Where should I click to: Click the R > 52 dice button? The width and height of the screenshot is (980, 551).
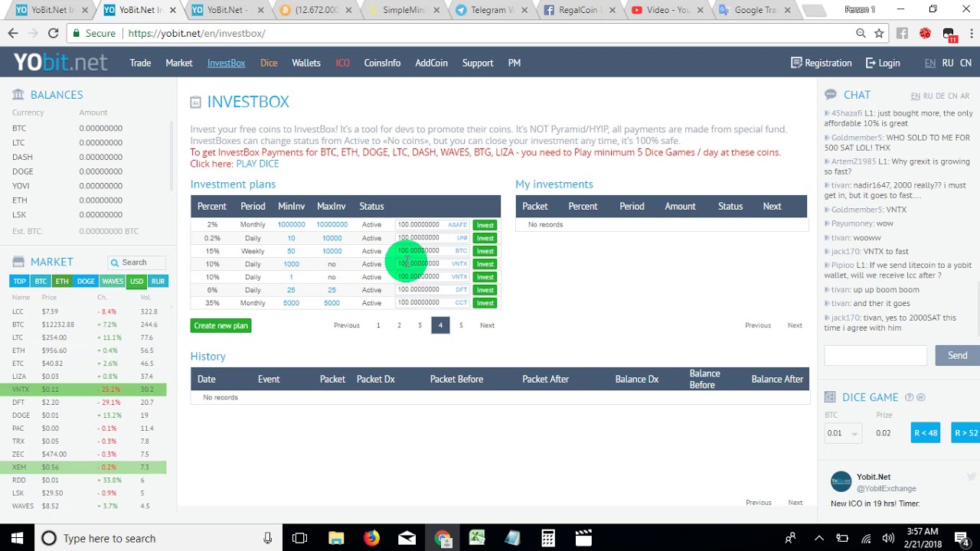coord(965,432)
